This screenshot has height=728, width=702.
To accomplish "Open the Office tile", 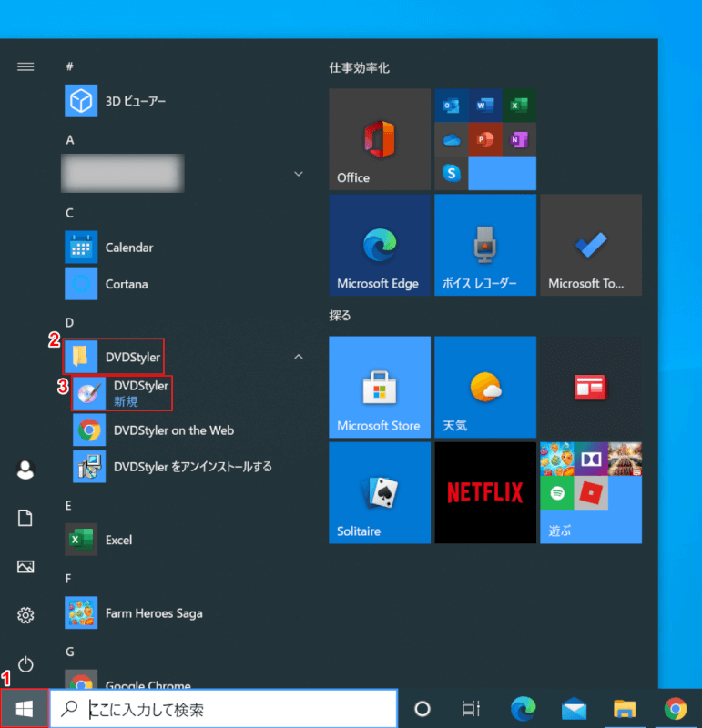I will click(x=380, y=139).
